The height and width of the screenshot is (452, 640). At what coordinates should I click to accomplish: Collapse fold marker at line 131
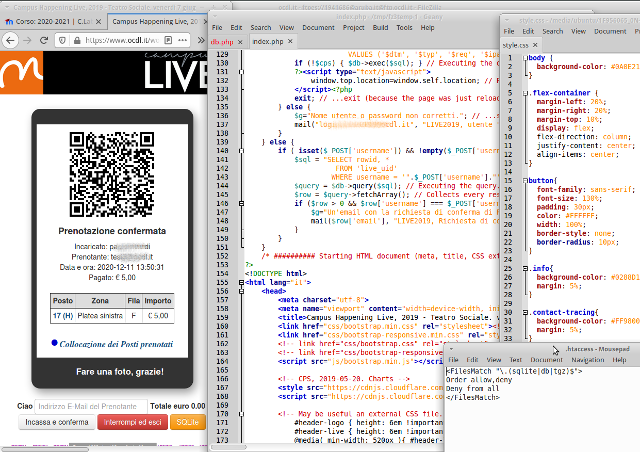tap(241, 72)
